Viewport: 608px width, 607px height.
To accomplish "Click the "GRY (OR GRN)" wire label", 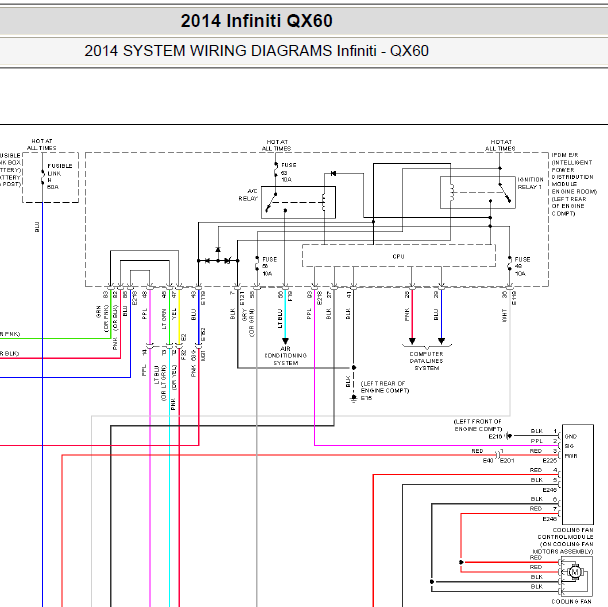I will coord(248,323).
